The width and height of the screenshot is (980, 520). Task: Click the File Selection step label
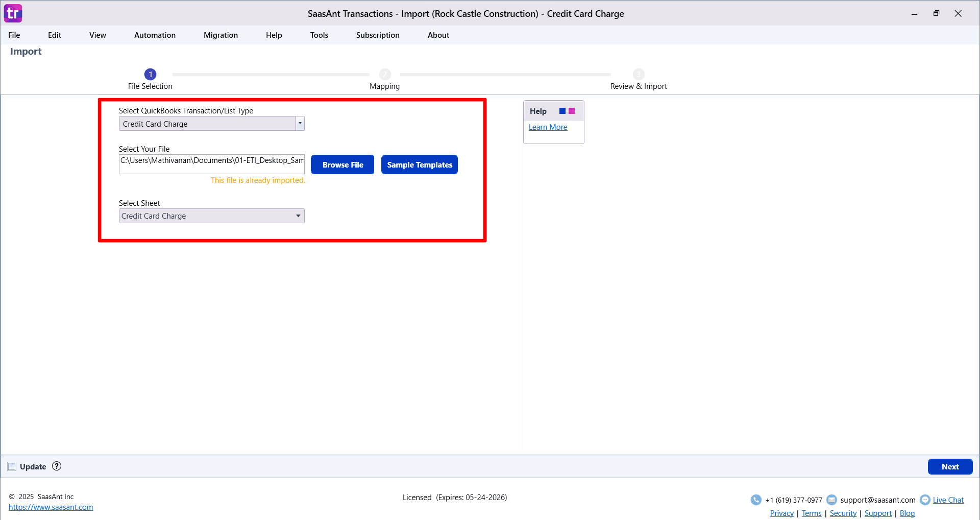point(150,86)
